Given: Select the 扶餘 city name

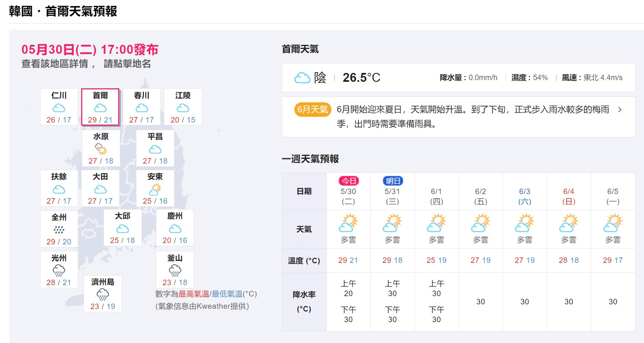Looking at the screenshot, I should click(59, 176).
